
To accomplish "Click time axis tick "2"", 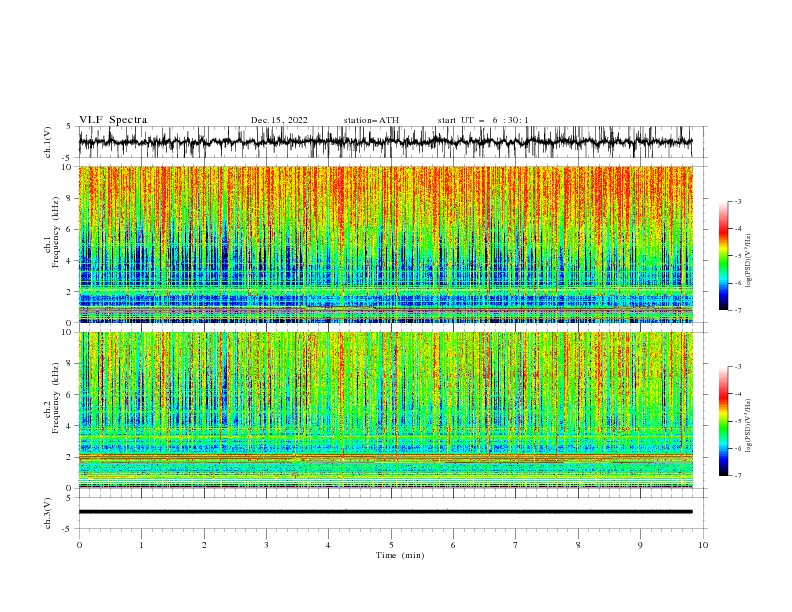I will coord(204,545).
